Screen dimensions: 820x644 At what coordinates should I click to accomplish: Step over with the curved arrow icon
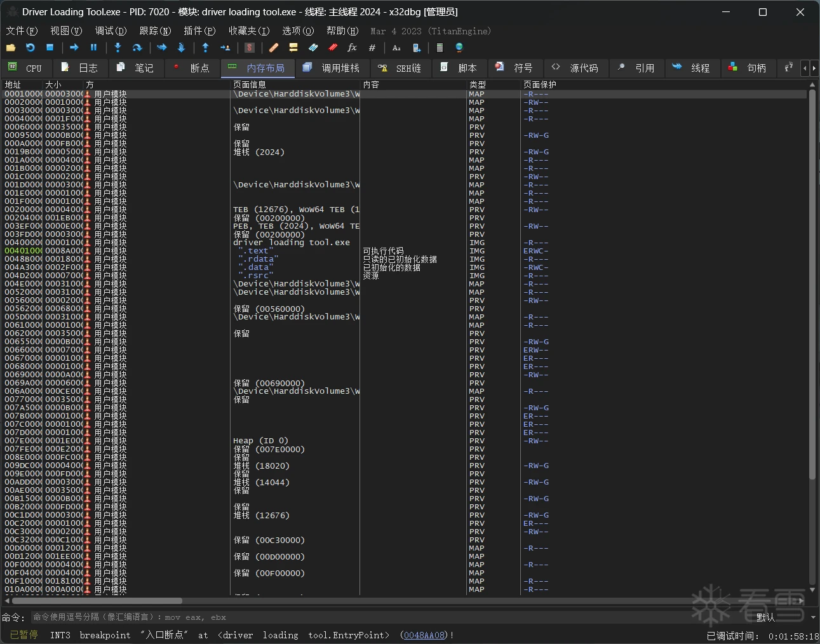tap(137, 48)
